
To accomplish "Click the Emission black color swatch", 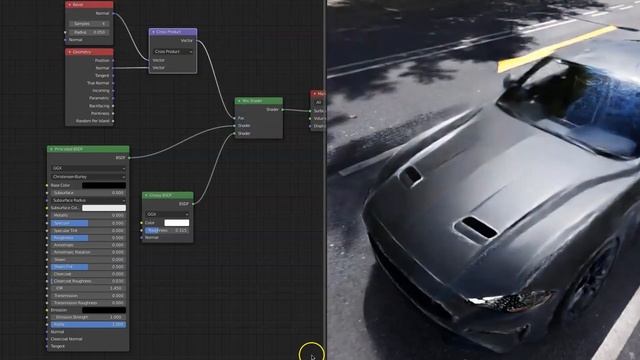I will [x=104, y=310].
